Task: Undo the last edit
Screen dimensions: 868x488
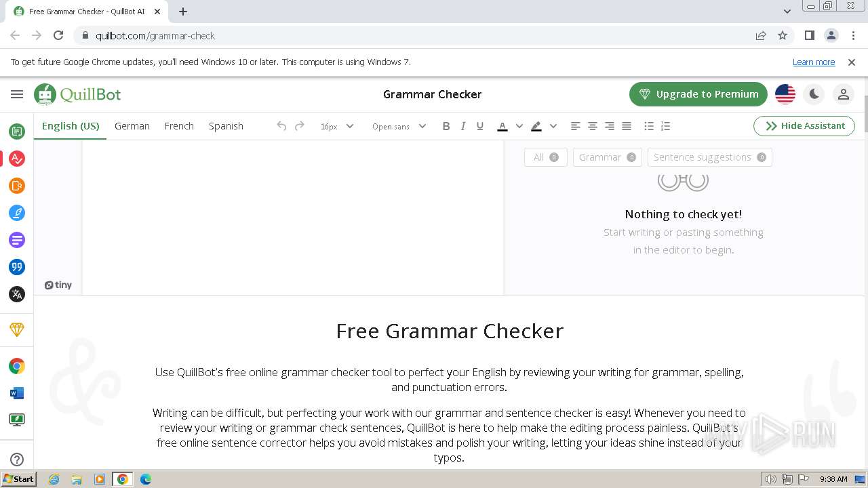Action: (x=281, y=126)
